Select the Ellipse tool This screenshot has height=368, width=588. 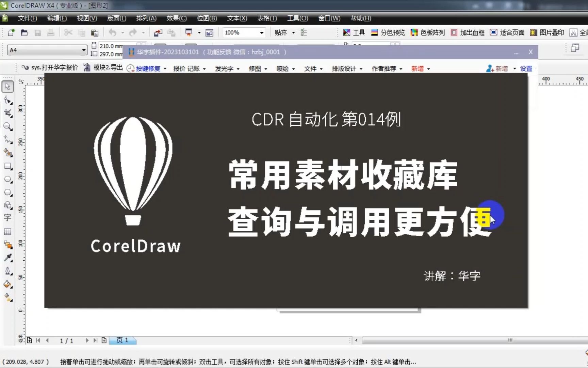pos(7,179)
